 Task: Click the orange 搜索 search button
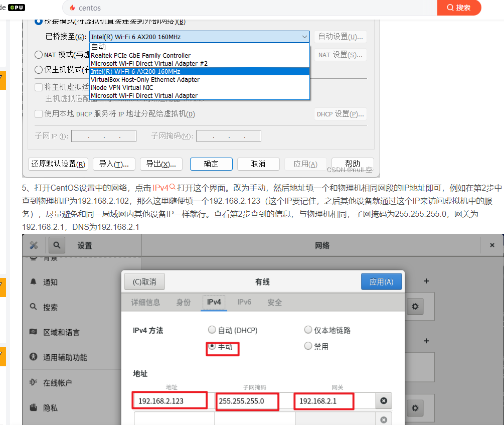coord(459,8)
